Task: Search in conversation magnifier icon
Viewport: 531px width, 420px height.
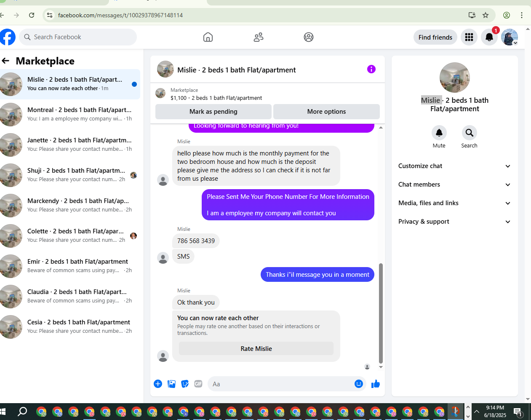Action: [469, 133]
